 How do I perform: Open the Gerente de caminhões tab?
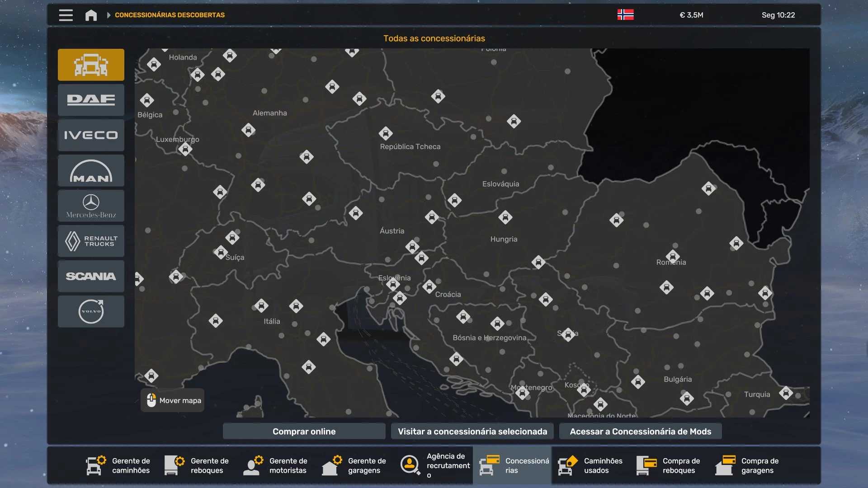coord(118,465)
